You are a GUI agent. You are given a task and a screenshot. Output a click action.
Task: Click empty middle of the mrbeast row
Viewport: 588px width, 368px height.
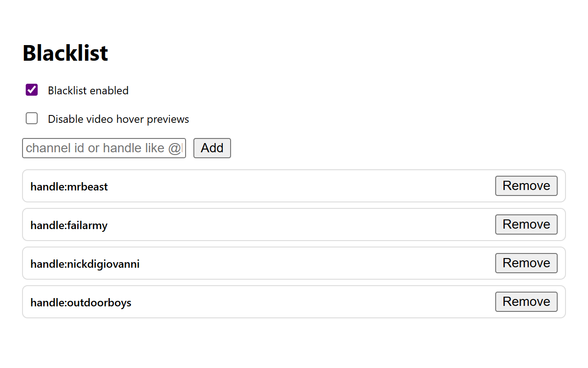pos(299,186)
